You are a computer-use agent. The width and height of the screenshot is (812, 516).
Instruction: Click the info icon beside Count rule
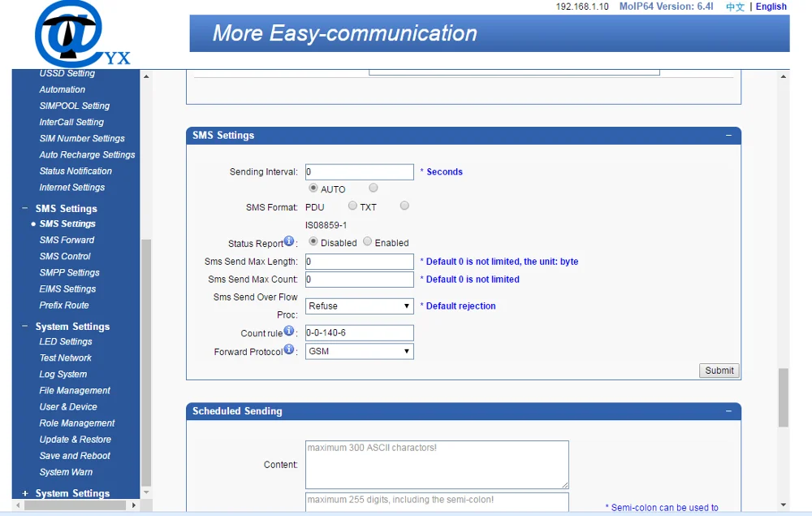[289, 331]
